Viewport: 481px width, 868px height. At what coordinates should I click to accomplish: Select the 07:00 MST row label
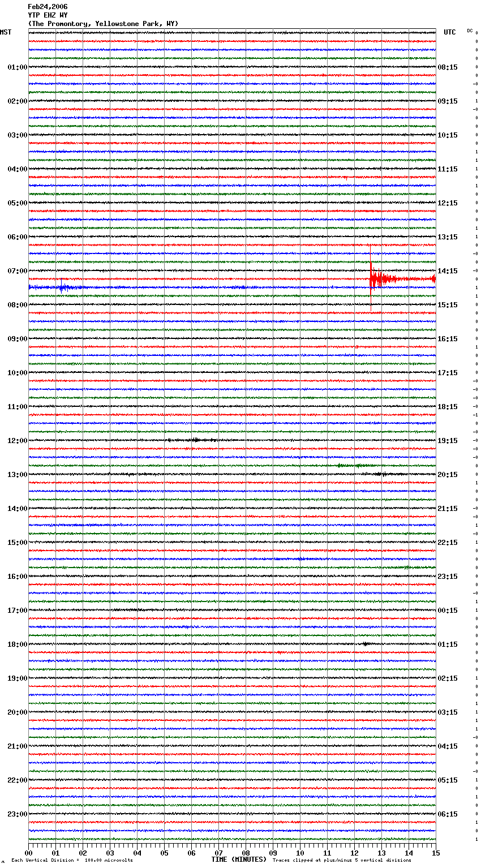click(17, 271)
